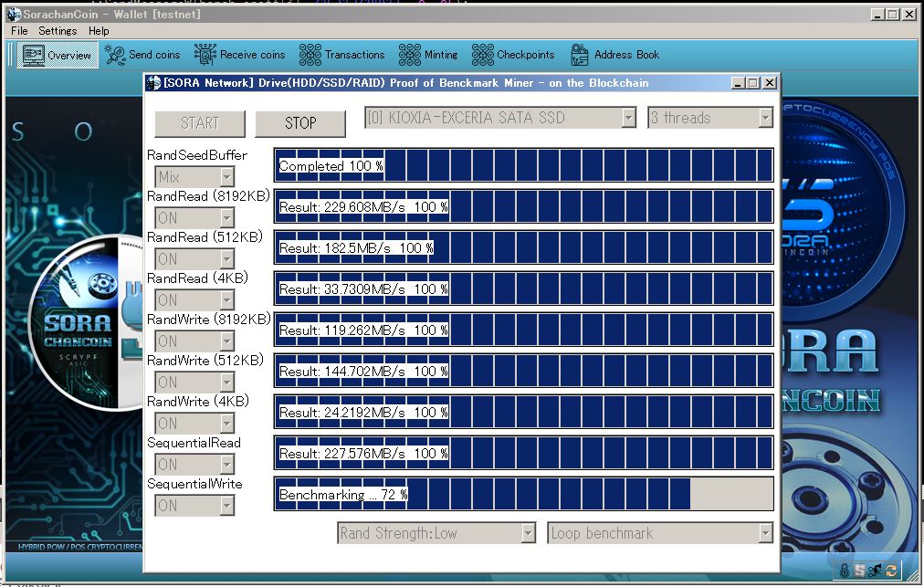Viewport: 924px width, 587px height.
Task: Click the 'Result: 227.576MB/s' text
Action: tap(341, 454)
